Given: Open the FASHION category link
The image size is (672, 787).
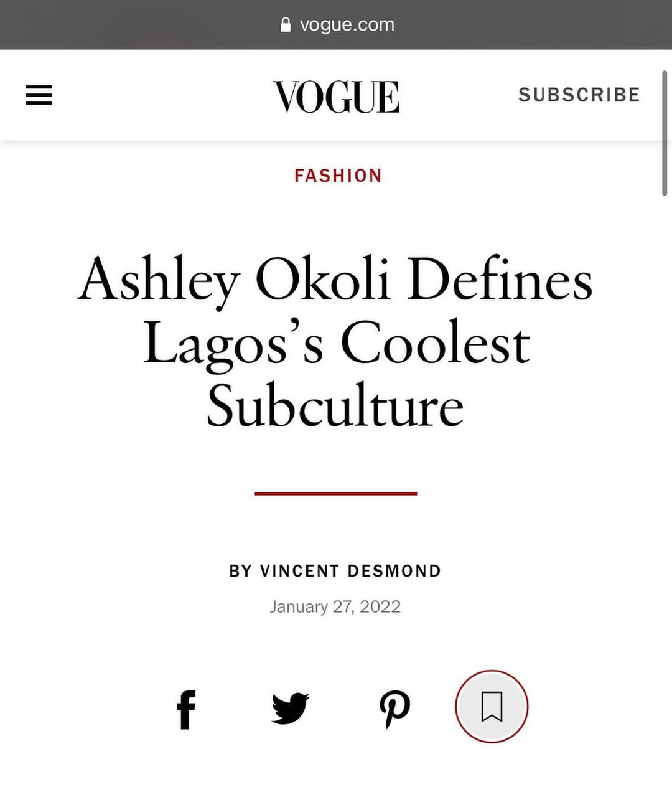Looking at the screenshot, I should [x=338, y=176].
